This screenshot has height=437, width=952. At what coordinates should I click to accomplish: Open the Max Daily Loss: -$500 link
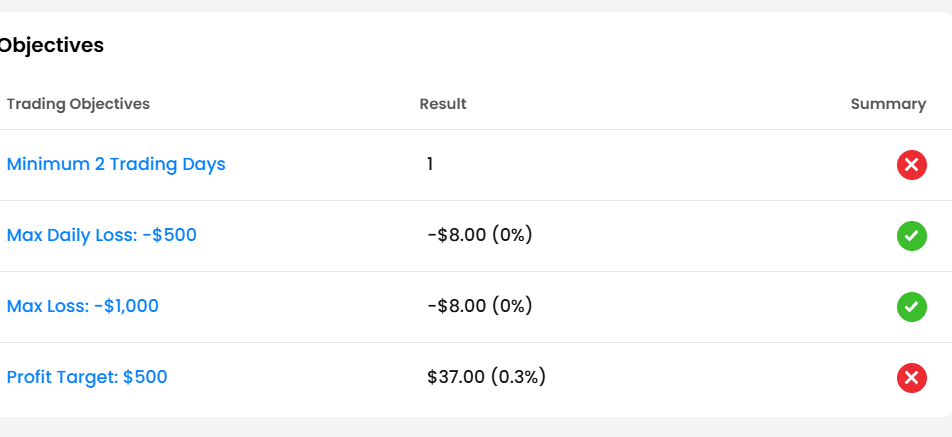pyautogui.click(x=101, y=235)
